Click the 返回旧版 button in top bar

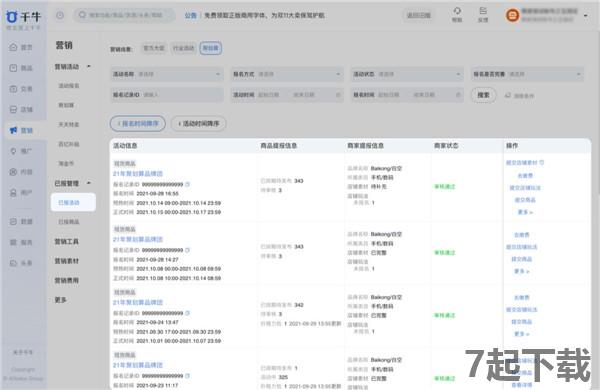pos(419,15)
